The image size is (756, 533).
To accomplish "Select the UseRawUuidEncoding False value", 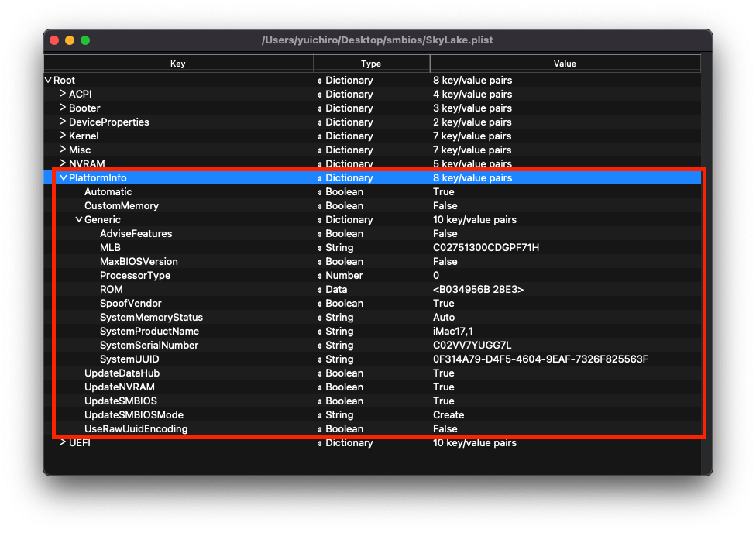I will pyautogui.click(x=445, y=429).
